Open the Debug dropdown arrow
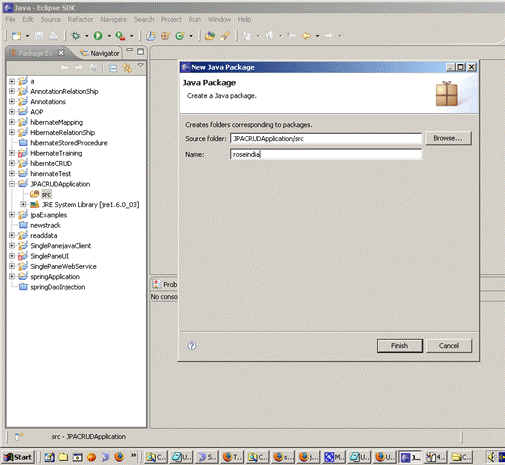Viewport: 505px width, 465px height. click(86, 36)
